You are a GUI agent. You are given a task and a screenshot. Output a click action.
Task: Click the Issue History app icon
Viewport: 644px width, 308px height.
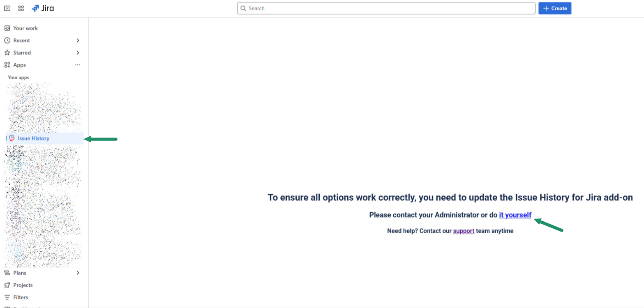click(x=12, y=138)
